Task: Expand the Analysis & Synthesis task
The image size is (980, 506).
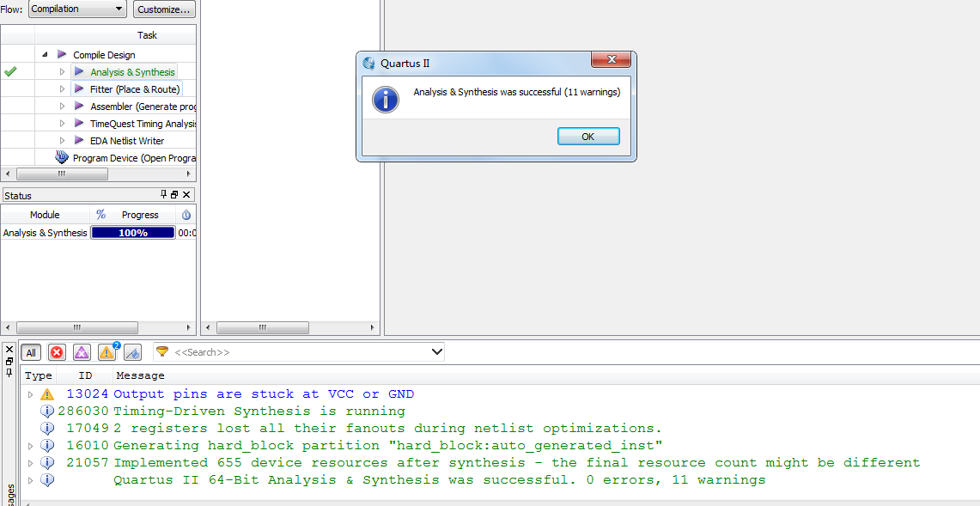Action: (x=62, y=72)
